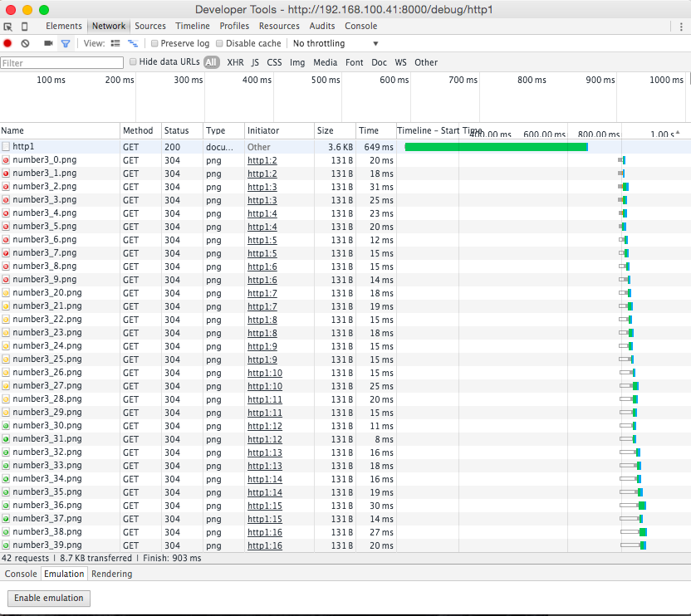Switch to large request rows view icon
Viewport: 691px width, 616px height.
pos(115,43)
